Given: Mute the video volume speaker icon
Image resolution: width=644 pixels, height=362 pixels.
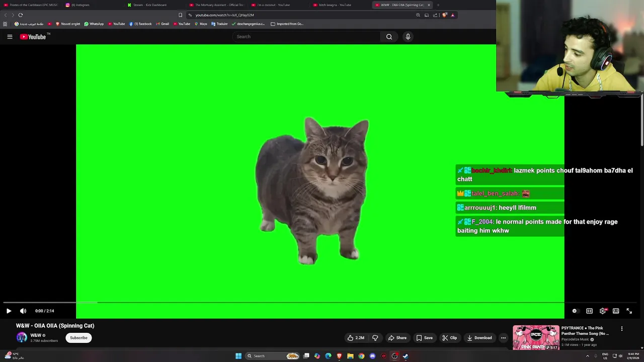Looking at the screenshot, I should (x=23, y=311).
